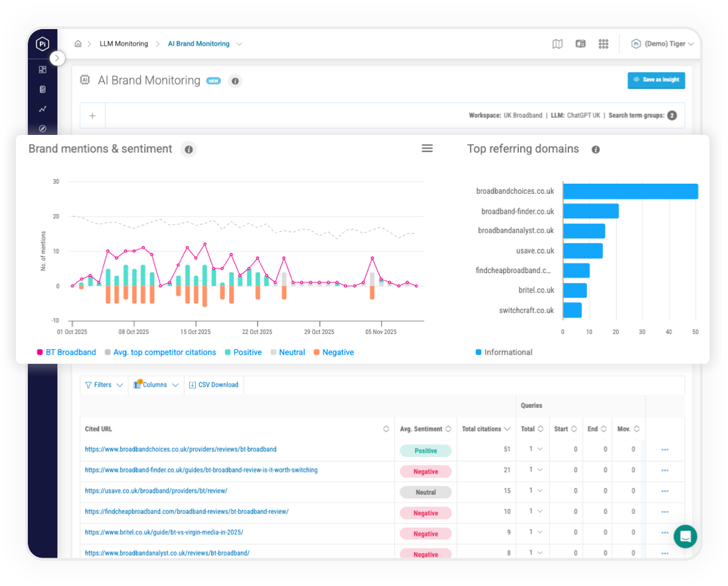This screenshot has width=728, height=586.
Task: Open the apps grid icon in top bar
Action: pos(604,43)
